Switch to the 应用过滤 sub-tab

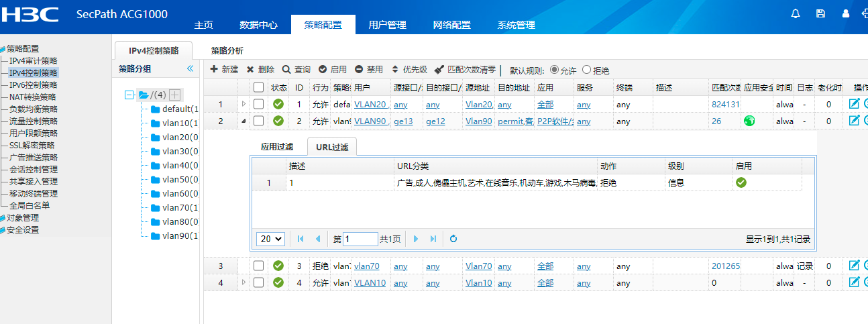278,146
